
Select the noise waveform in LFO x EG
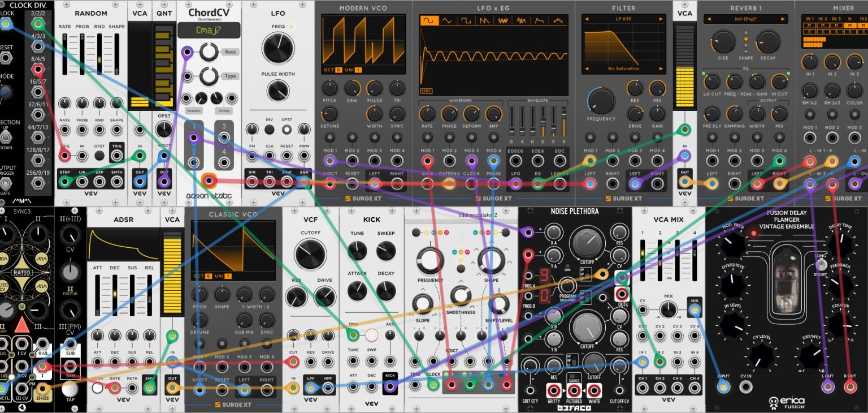pos(502,20)
